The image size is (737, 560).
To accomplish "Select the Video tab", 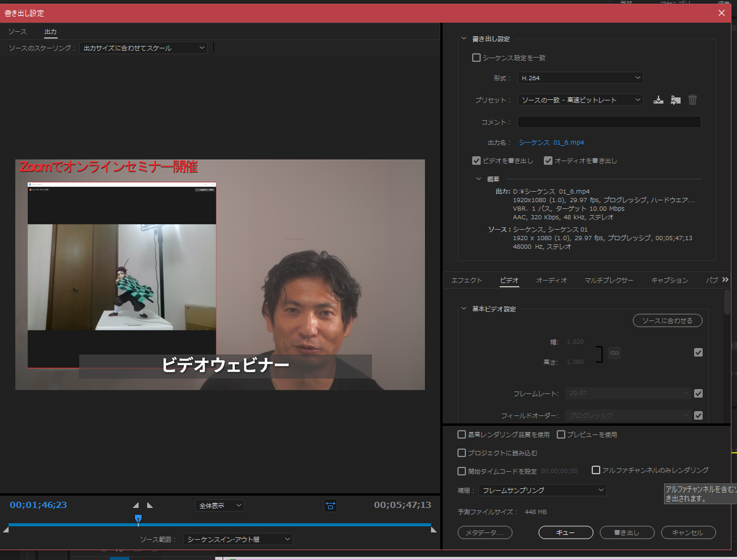I will tap(509, 280).
